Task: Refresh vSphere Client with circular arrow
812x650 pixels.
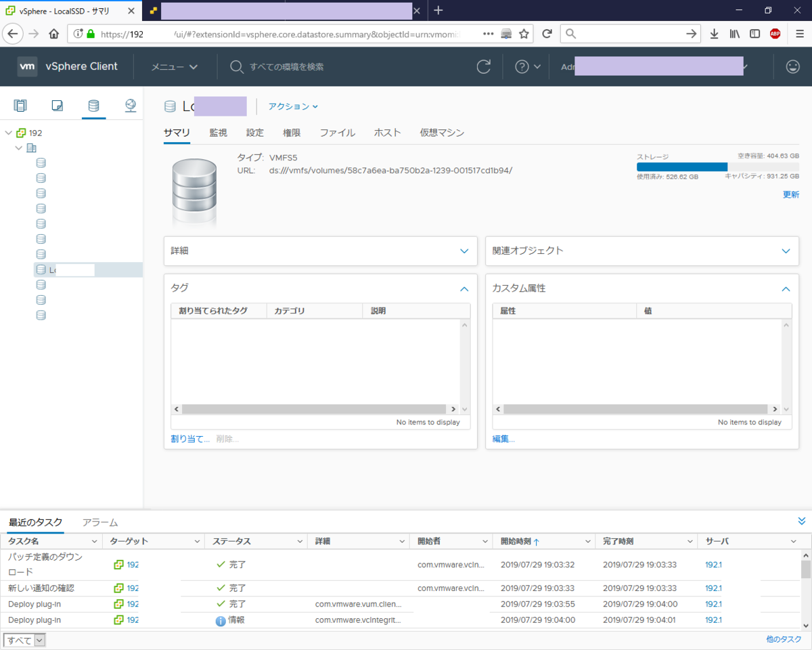Action: point(483,66)
